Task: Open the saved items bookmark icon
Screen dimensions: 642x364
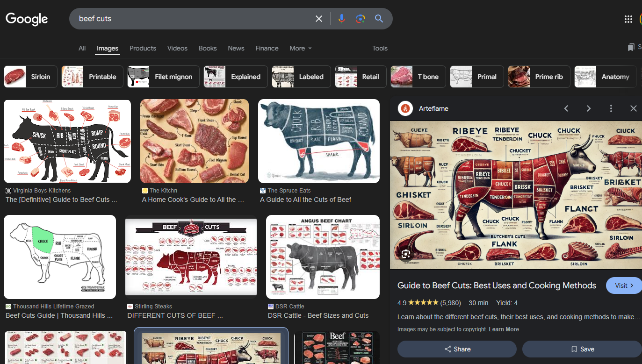Action: point(631,47)
